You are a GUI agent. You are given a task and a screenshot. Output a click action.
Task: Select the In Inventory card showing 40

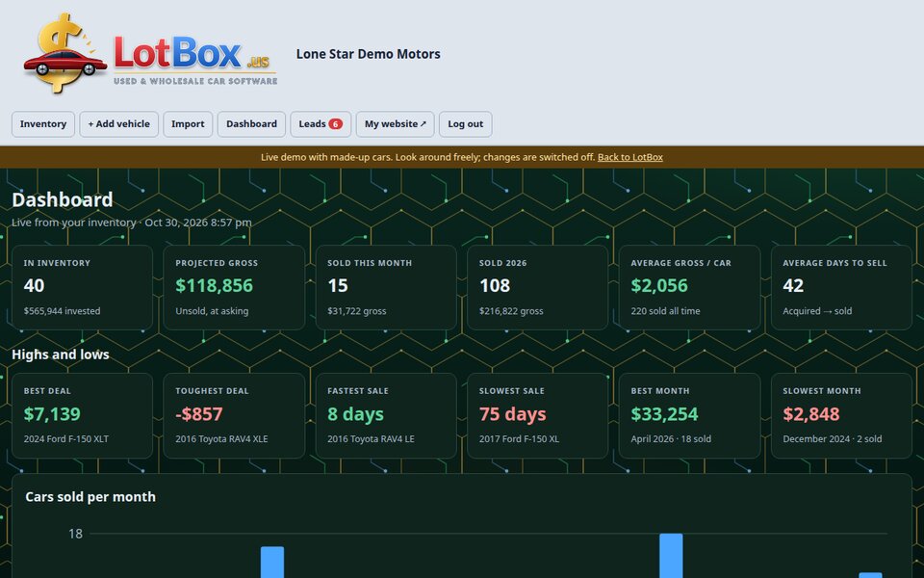click(x=83, y=287)
